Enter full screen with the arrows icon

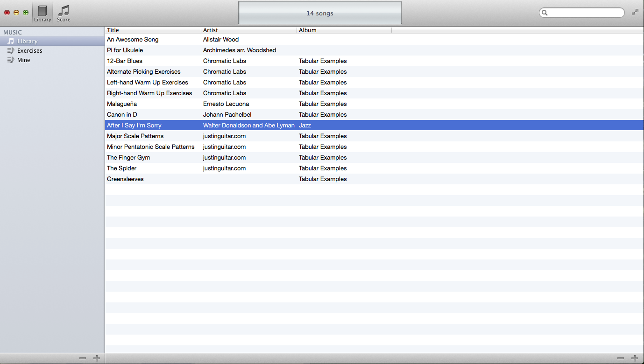pyautogui.click(x=635, y=13)
